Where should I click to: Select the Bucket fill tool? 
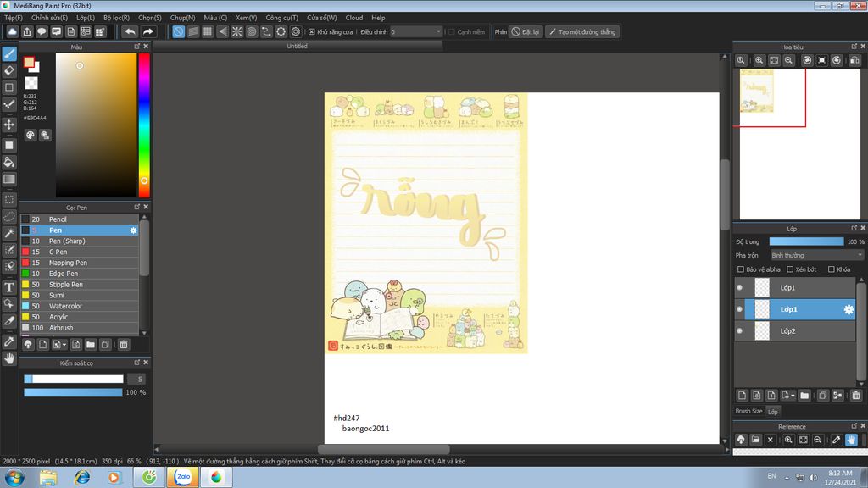(9, 162)
